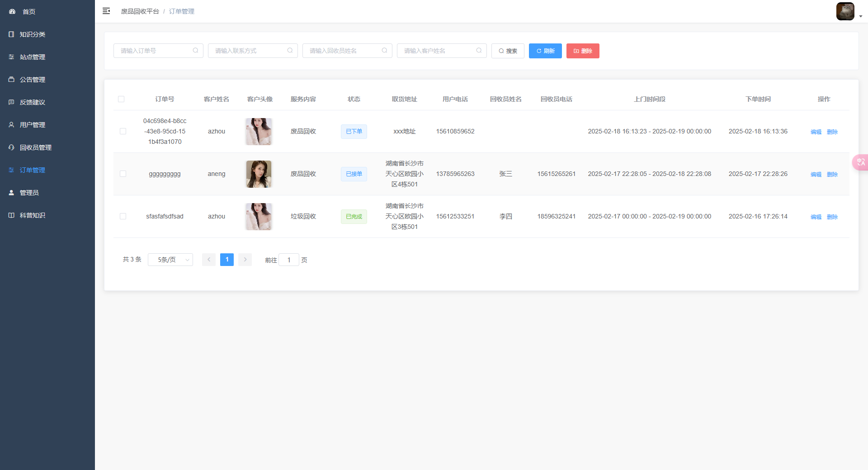
Task: Check the row for order 04c698e4-b8cc
Action: [123, 131]
